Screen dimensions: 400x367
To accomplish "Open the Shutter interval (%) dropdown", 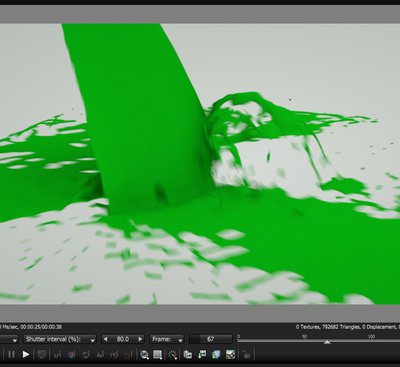I will (60, 339).
